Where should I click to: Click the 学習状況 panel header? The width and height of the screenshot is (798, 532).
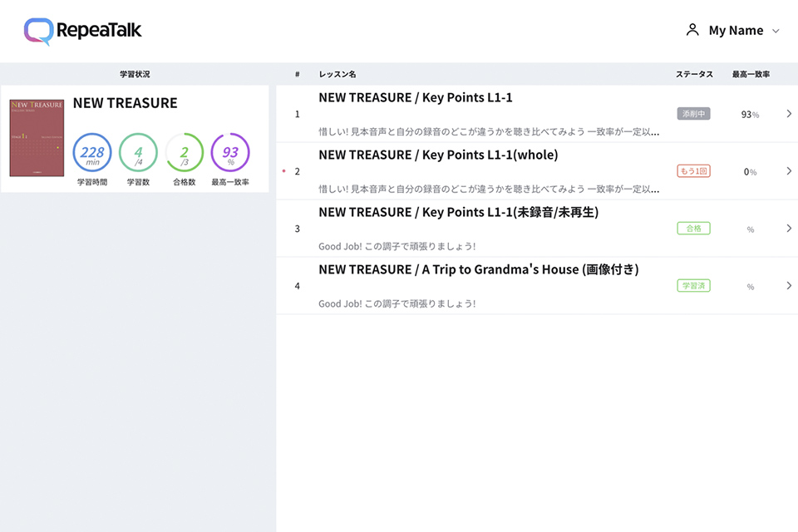(135, 74)
